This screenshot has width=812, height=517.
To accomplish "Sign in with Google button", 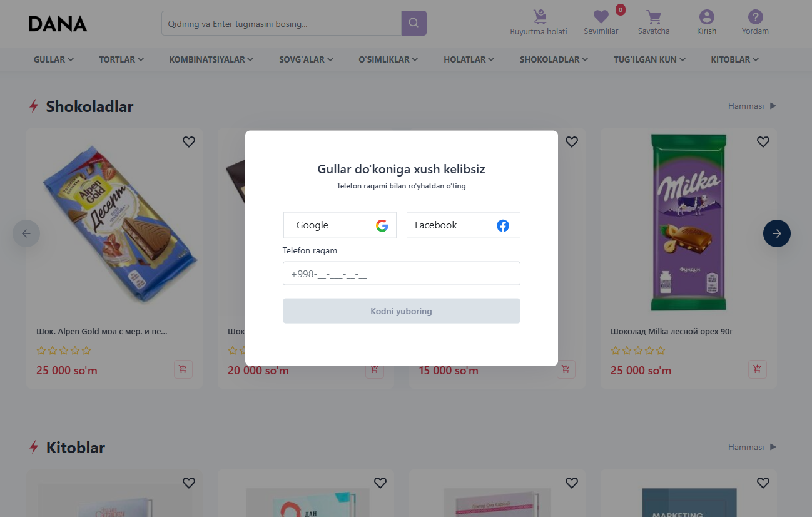I will tap(340, 225).
